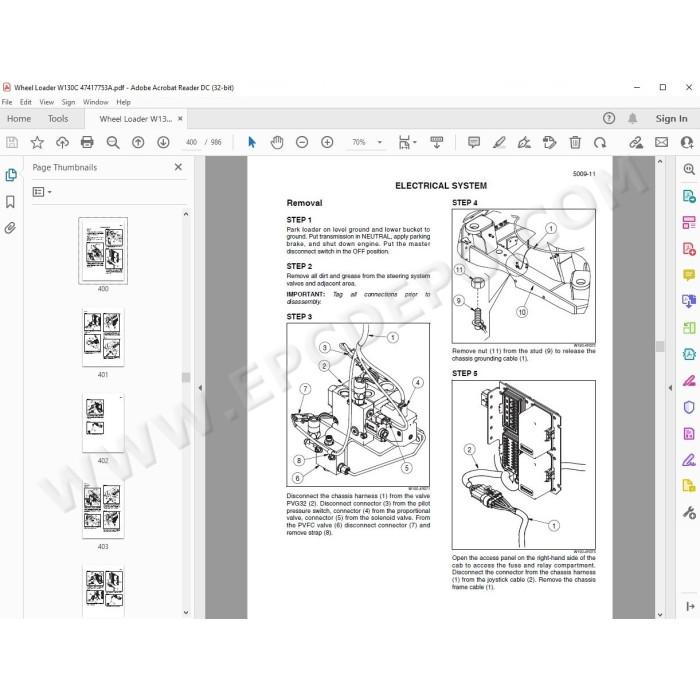Open the View menu

click(46, 102)
